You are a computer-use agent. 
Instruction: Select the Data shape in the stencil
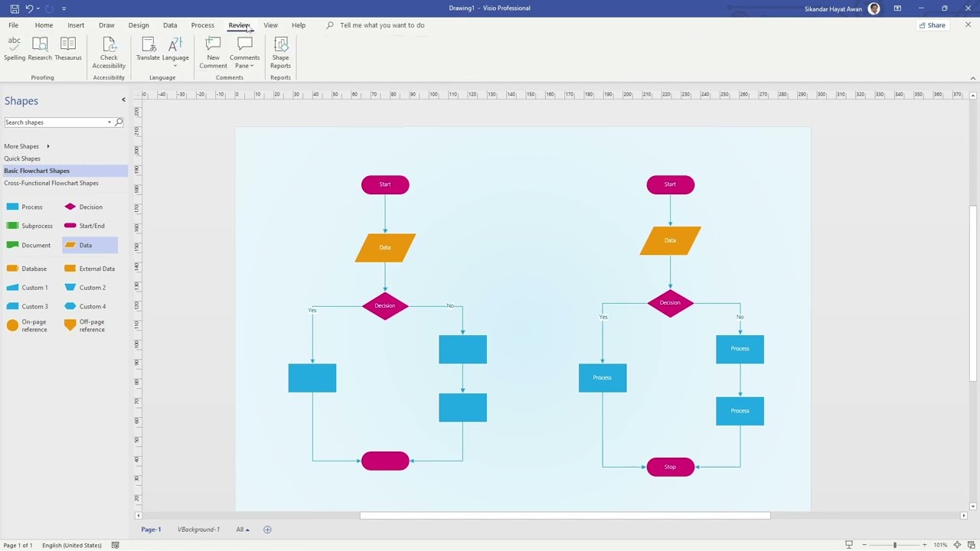point(90,245)
